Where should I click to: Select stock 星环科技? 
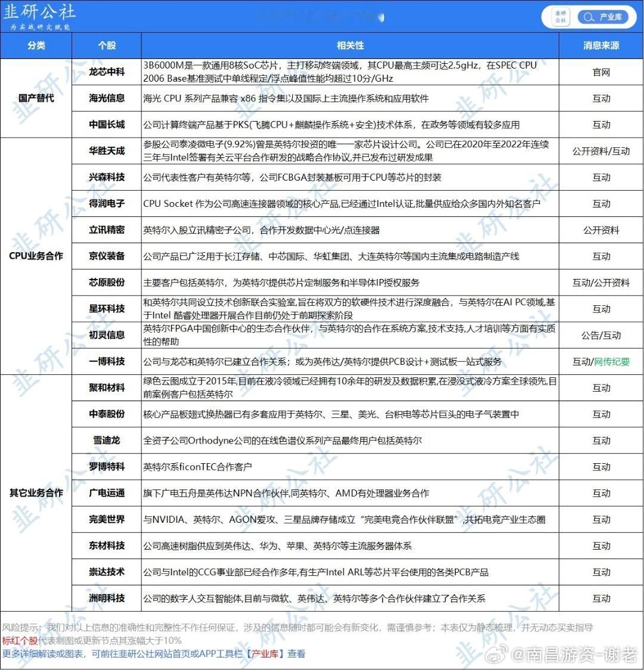(107, 309)
